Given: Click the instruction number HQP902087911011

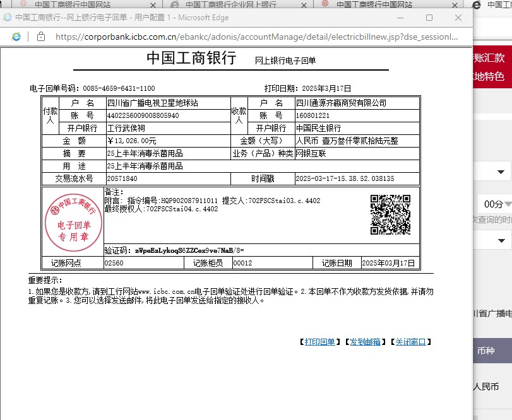Looking at the screenshot, I should 189,201.
